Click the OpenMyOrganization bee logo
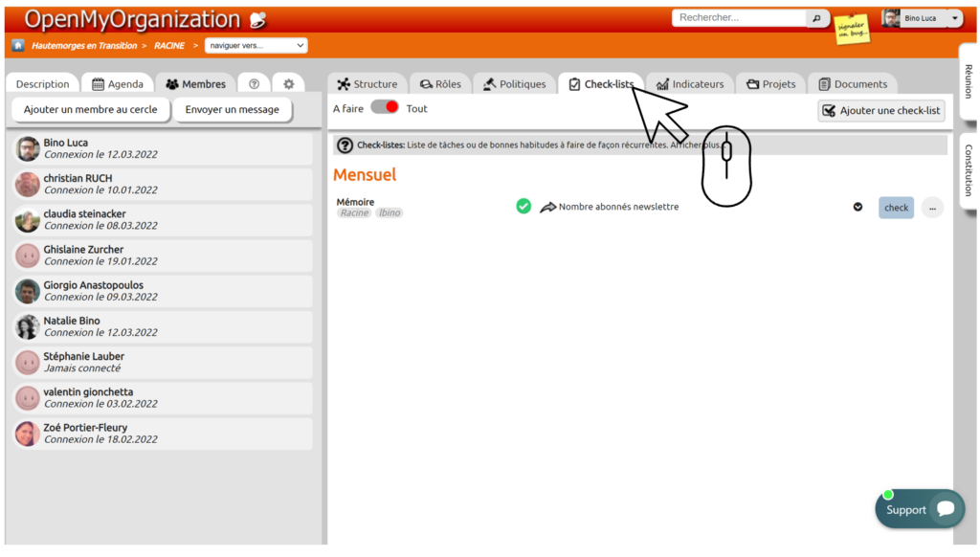This screenshot has height=557, width=980. pos(258,20)
